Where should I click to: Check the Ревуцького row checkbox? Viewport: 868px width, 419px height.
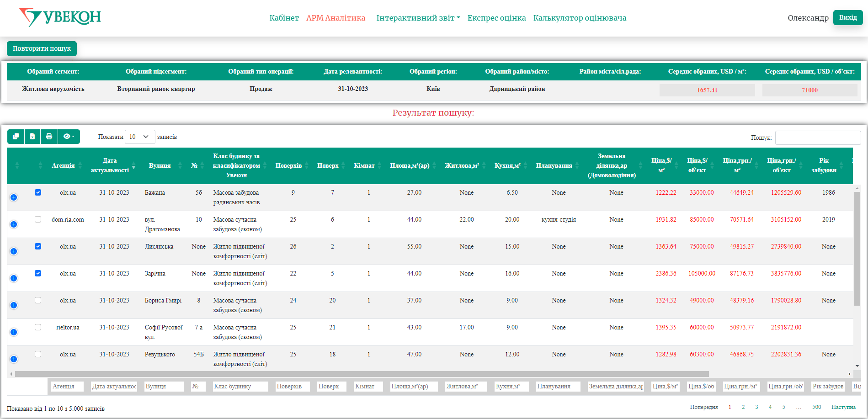tap(38, 354)
